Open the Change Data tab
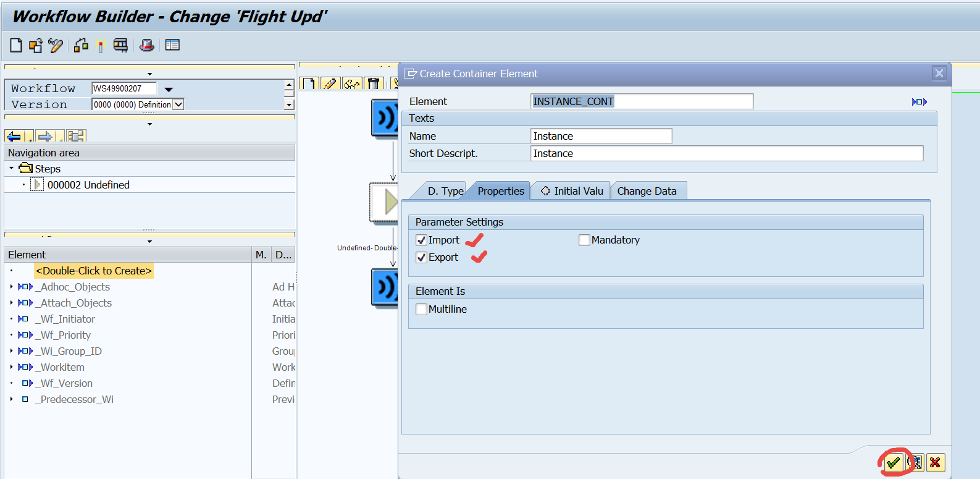The height and width of the screenshot is (479, 980). point(647,192)
